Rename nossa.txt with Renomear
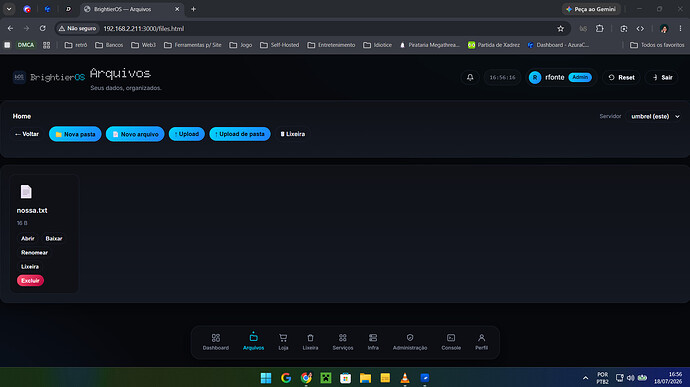Screen dimensions: 690x387 point(34,253)
